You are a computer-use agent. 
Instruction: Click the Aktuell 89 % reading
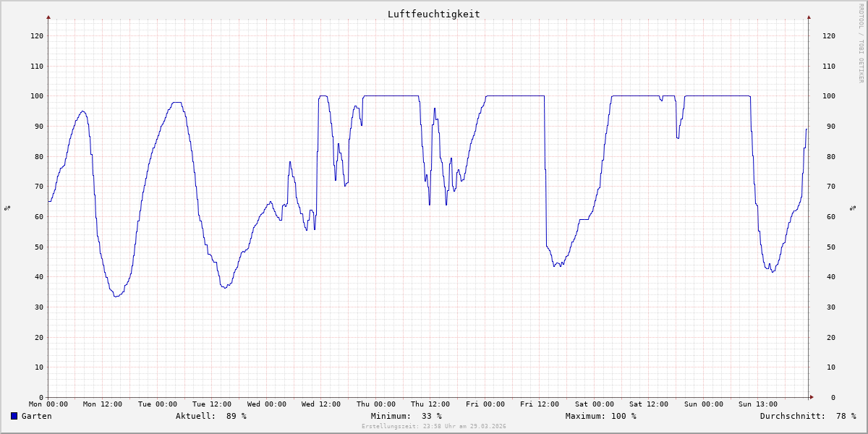point(211,416)
